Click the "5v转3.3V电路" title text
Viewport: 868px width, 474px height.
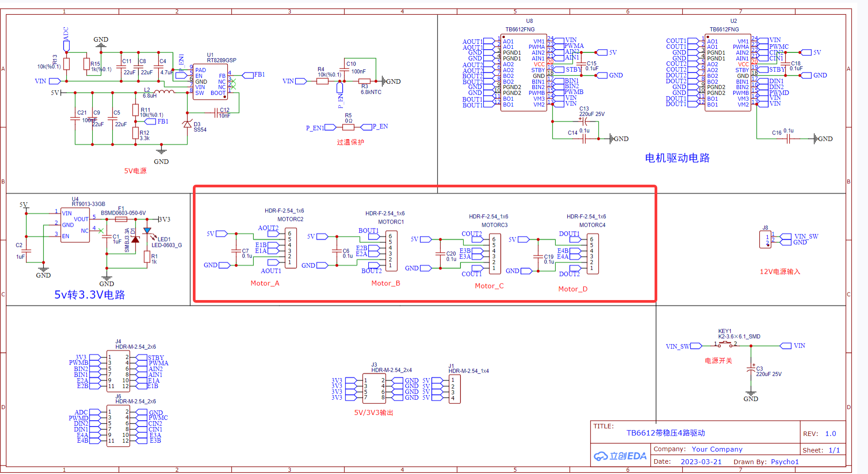coord(89,295)
